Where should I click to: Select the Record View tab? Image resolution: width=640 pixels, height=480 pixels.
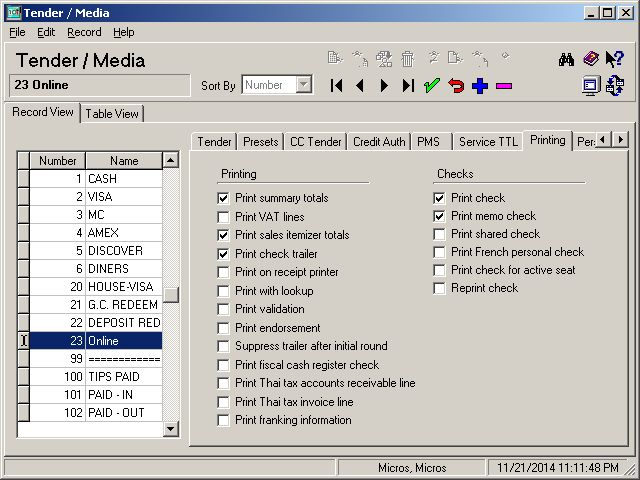point(43,112)
